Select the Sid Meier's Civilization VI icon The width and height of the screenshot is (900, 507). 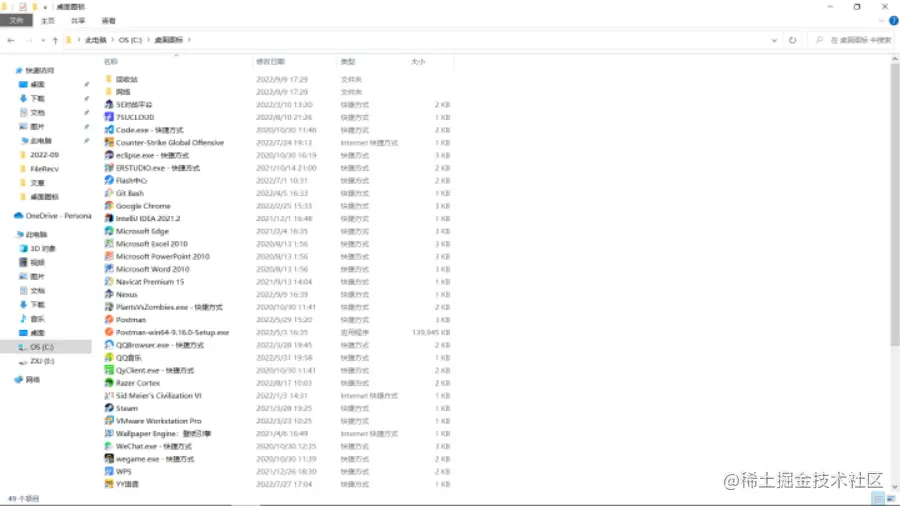(x=109, y=396)
